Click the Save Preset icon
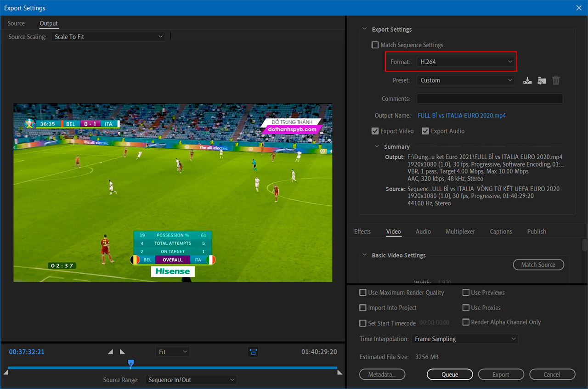The image size is (588, 389). [x=527, y=81]
